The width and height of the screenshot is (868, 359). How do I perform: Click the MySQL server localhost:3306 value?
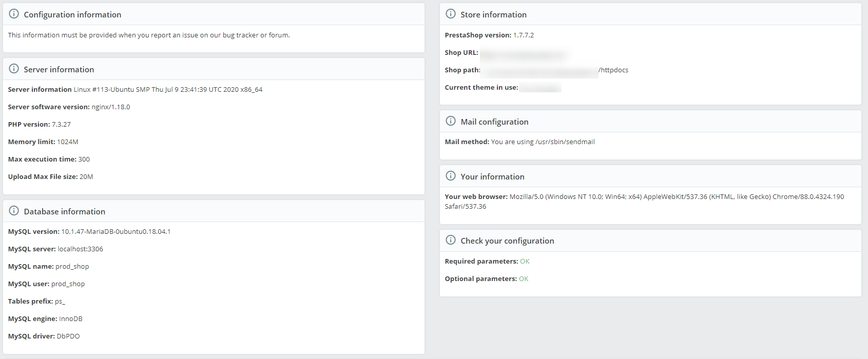click(80, 249)
